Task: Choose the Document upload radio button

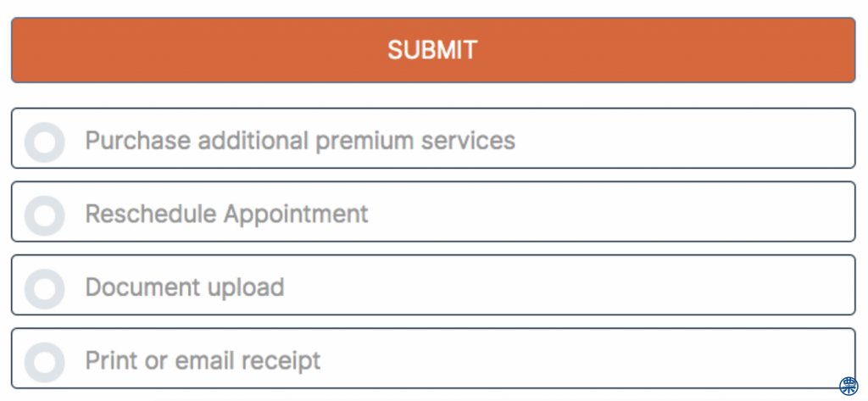Action: coord(44,288)
